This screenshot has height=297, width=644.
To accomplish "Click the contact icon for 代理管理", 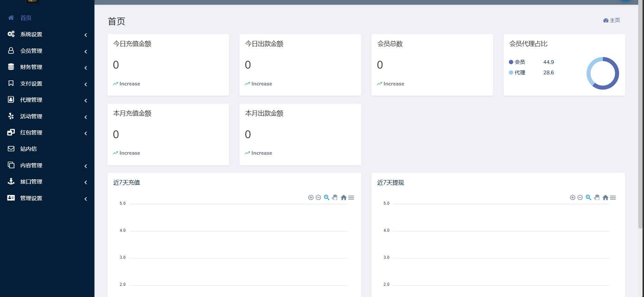I will pos(11,99).
